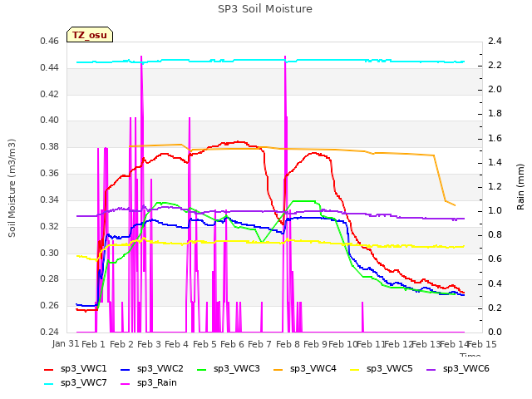Click the 0.34 soil moisture axis value
532x399 pixels.
50,199
